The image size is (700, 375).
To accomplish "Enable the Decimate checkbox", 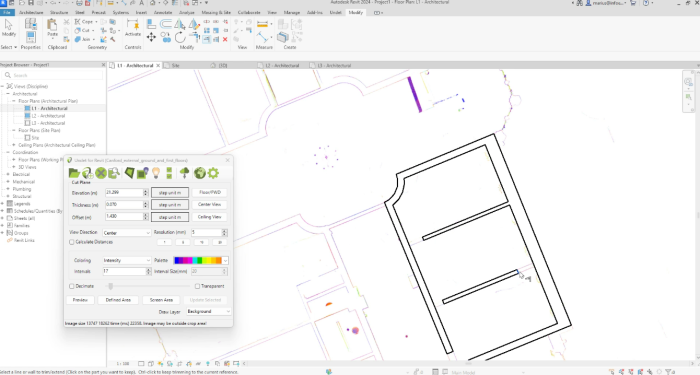I will point(71,286).
